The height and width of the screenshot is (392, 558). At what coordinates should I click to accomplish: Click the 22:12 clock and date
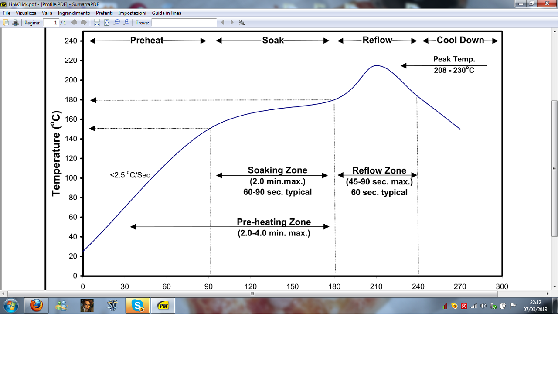click(x=535, y=306)
